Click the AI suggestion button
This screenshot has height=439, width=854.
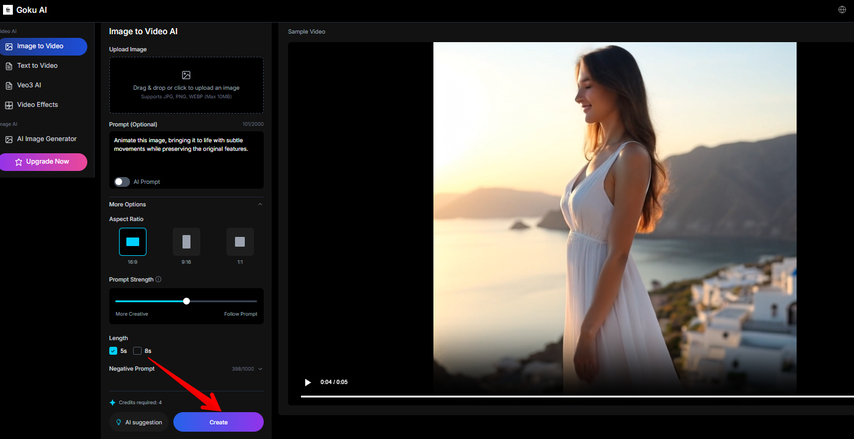pos(139,422)
